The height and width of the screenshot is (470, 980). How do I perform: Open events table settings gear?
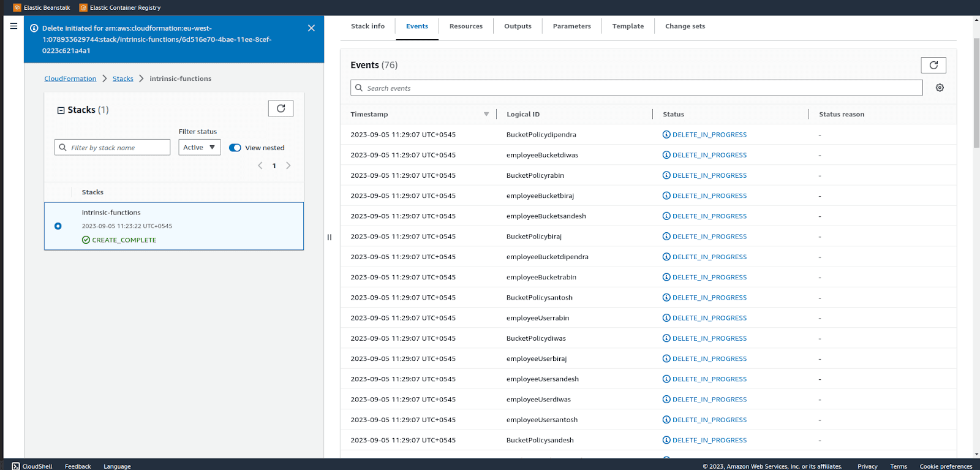[940, 88]
